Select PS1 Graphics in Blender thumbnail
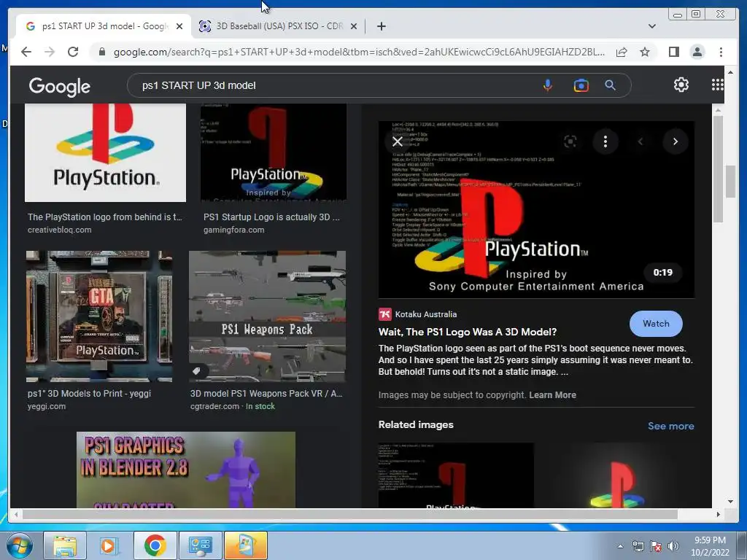 click(186, 470)
